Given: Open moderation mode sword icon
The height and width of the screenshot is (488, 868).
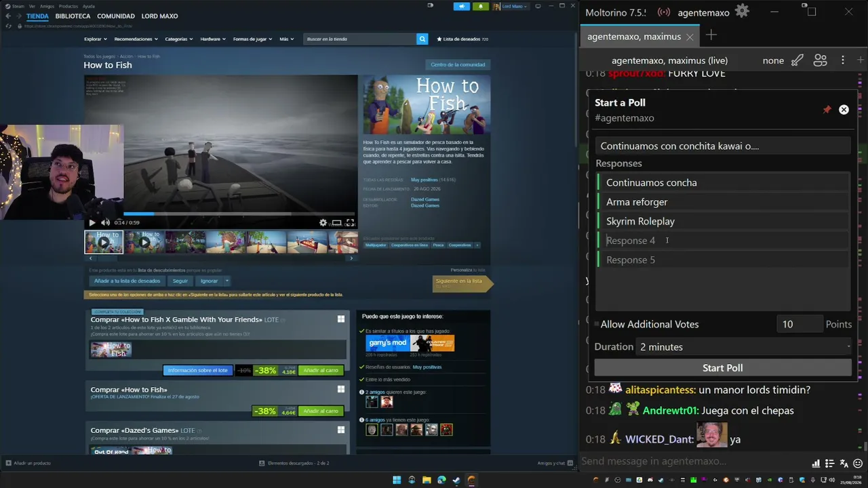Looking at the screenshot, I should click(x=797, y=60).
